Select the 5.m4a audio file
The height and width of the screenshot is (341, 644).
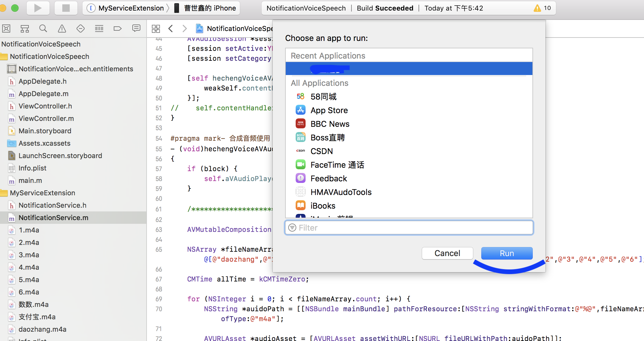pyautogui.click(x=29, y=280)
